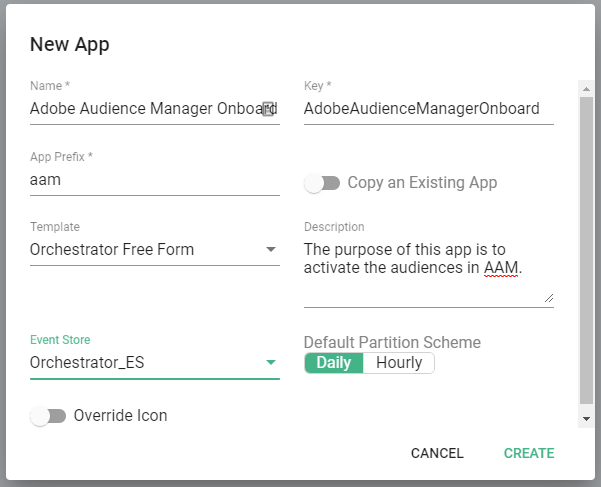Click the scrollbar down arrow in the dialog

click(x=586, y=418)
